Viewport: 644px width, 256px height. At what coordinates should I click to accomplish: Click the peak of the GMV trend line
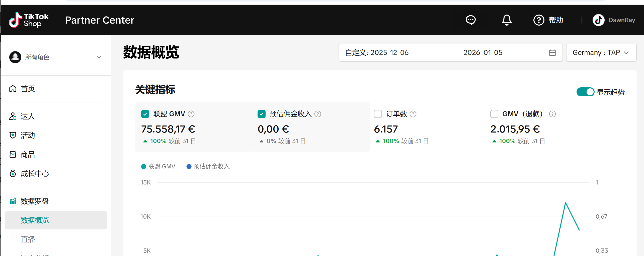pyautogui.click(x=566, y=203)
